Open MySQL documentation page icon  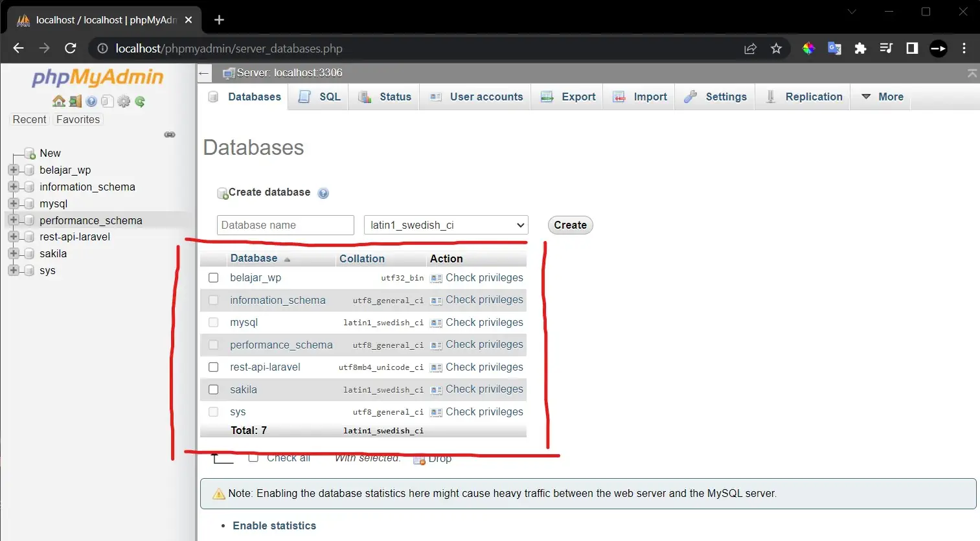tap(108, 101)
